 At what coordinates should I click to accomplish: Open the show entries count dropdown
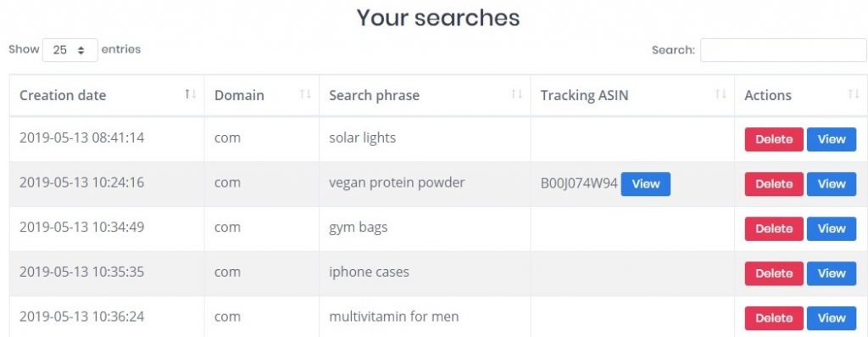click(70, 50)
